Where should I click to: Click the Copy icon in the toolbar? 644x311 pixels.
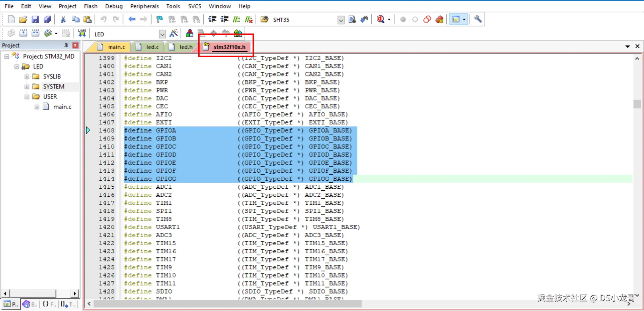[x=75, y=19]
